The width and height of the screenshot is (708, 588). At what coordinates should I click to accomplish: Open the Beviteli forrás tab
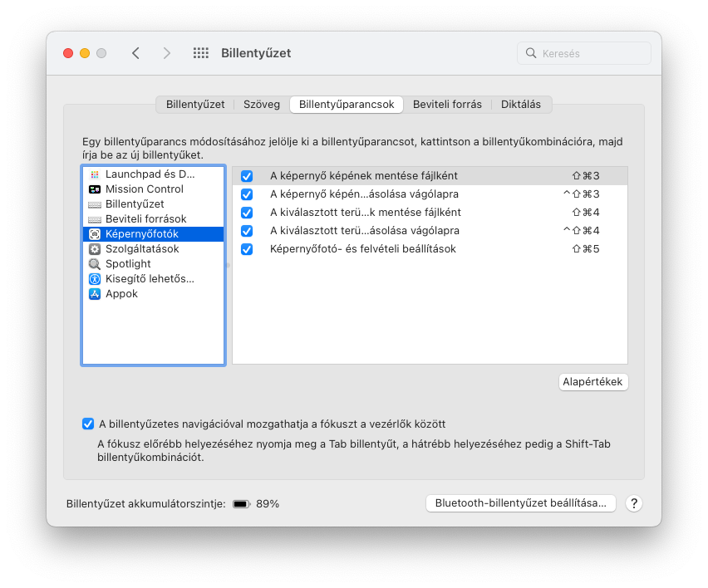click(x=447, y=105)
